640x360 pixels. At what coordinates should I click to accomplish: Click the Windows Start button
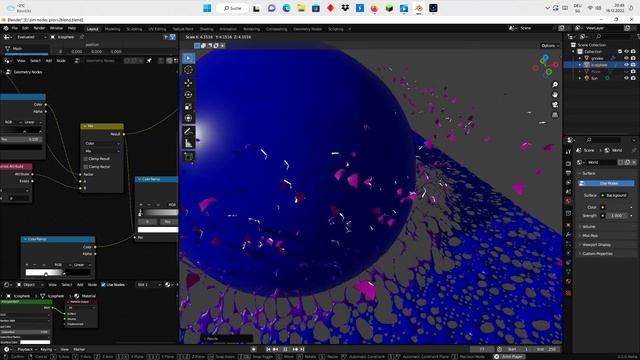tap(207, 8)
